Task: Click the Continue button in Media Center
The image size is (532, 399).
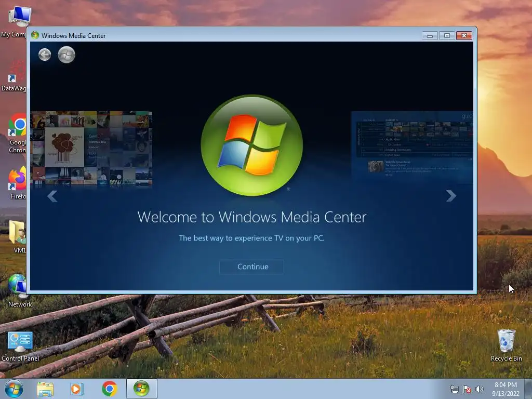Action: [x=252, y=267]
